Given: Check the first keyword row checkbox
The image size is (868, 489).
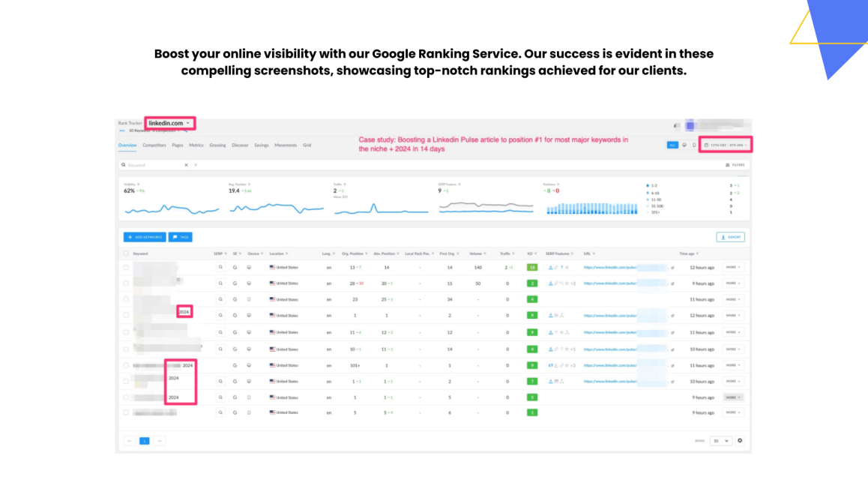Looking at the screenshot, I should pos(126,268).
